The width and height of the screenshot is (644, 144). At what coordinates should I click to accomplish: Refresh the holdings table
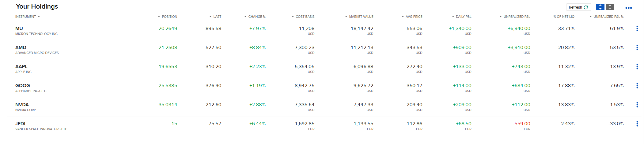578,7
